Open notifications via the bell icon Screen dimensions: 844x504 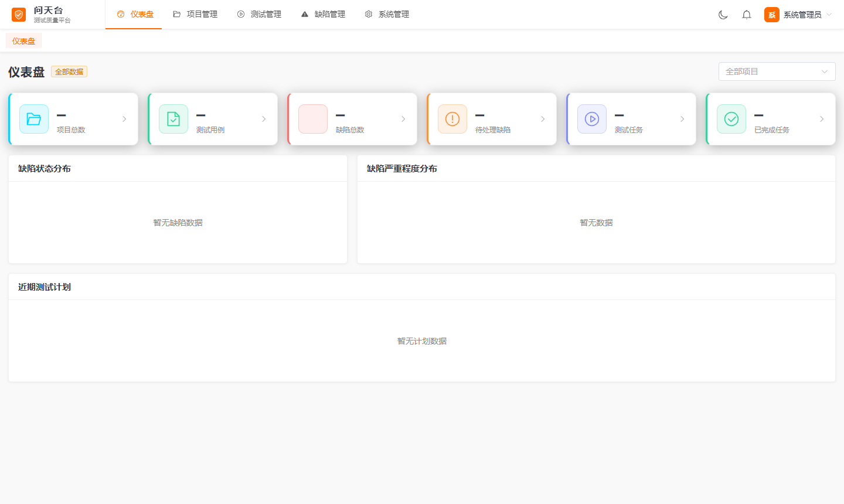point(747,15)
